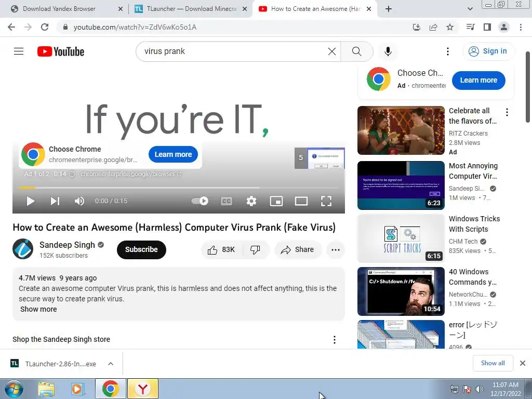Visit chromeenterprise.google/browser ad link

click(x=131, y=174)
